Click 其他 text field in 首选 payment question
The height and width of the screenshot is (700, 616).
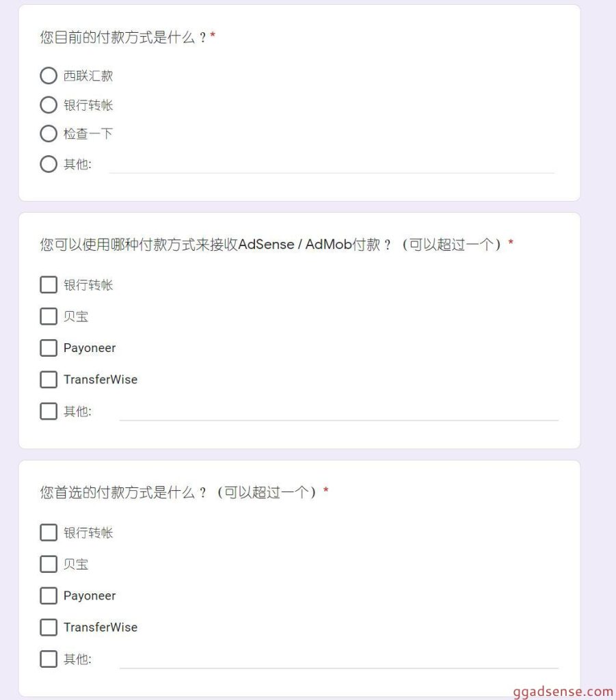338,659
